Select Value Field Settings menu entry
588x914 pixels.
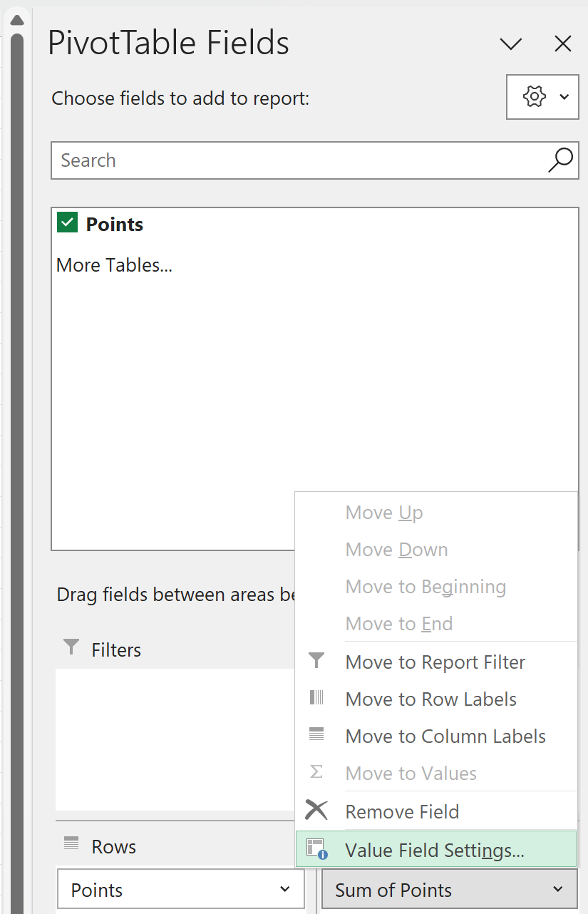pyautogui.click(x=435, y=850)
